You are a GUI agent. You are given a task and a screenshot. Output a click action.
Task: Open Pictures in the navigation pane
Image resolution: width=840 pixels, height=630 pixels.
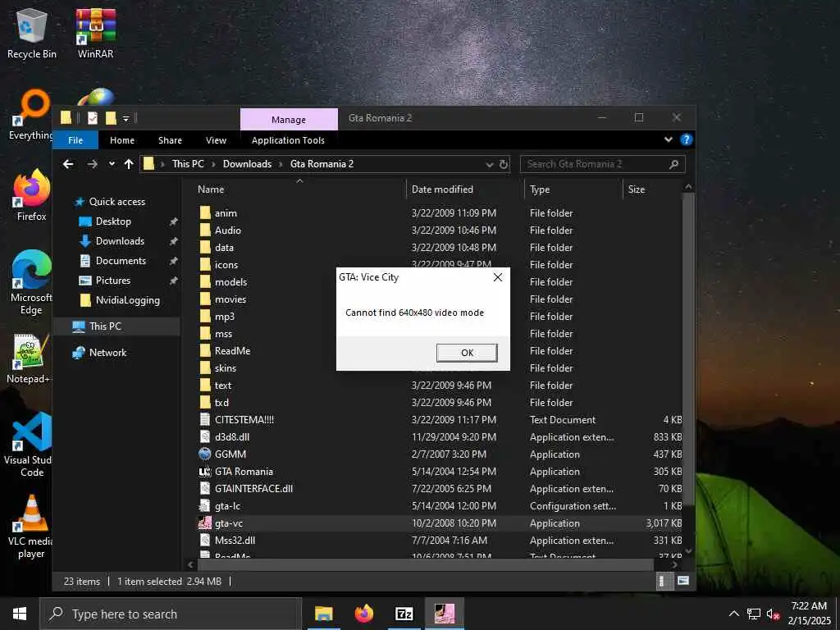point(113,281)
